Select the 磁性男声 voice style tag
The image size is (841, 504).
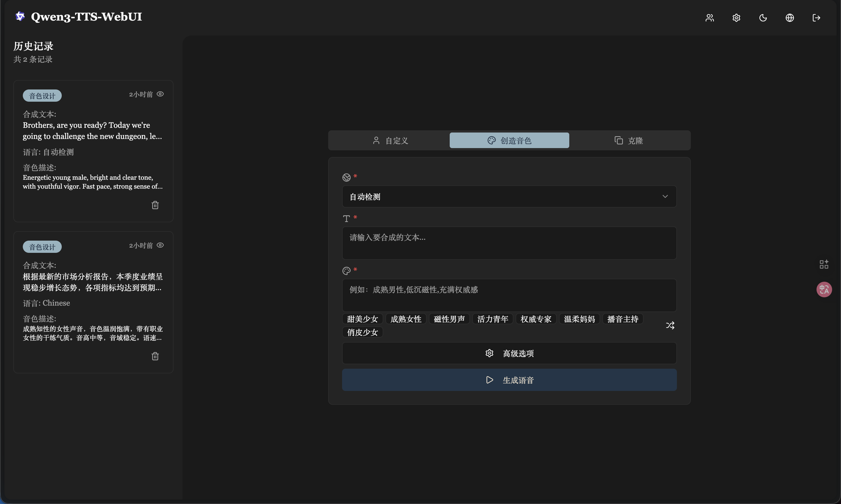tap(449, 319)
